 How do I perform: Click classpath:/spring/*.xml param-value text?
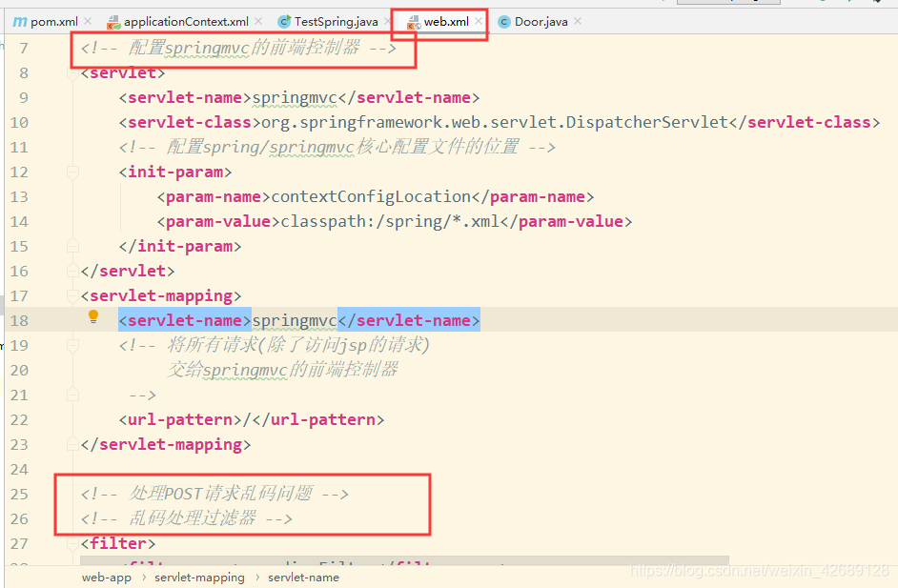click(x=391, y=222)
